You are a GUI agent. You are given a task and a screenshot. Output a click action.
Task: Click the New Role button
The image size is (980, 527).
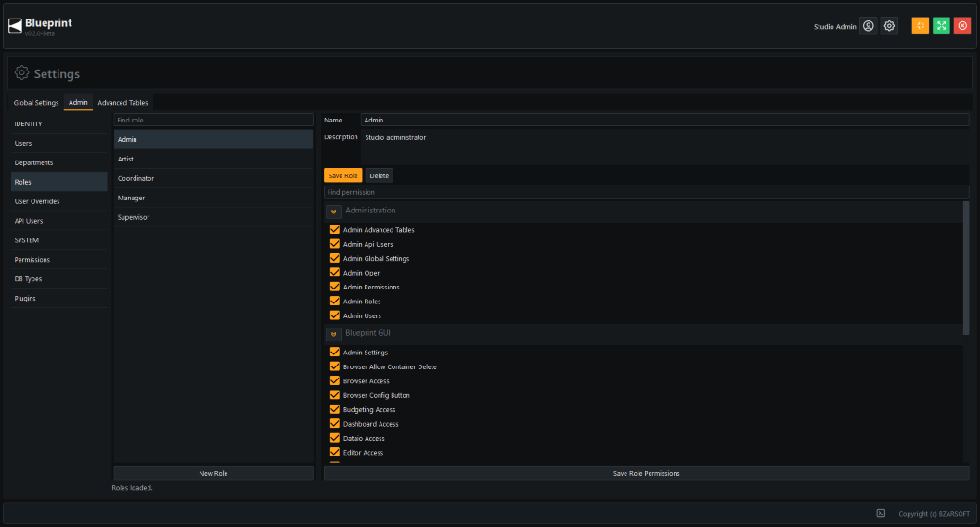[213, 473]
